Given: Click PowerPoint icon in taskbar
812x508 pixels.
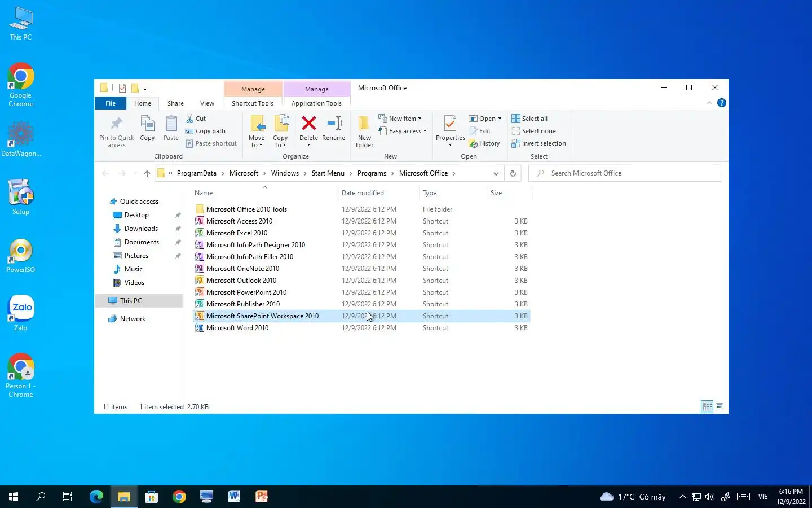Looking at the screenshot, I should 262,497.
